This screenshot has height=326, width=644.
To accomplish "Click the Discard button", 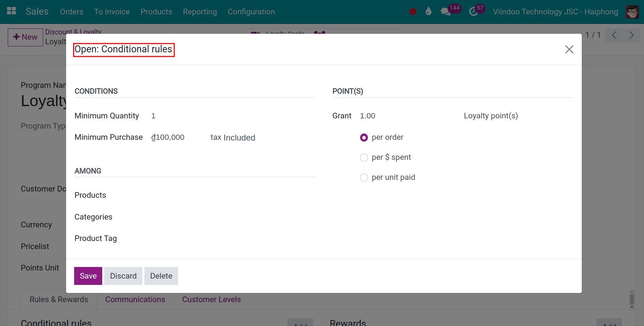I will tap(123, 276).
